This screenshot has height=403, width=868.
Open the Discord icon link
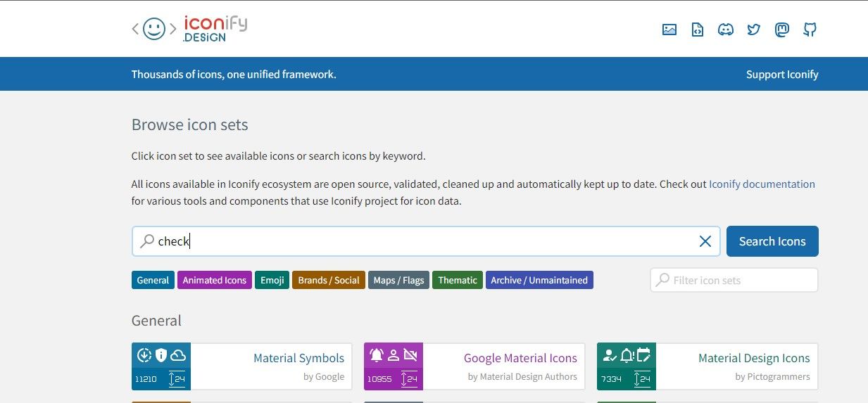[726, 30]
